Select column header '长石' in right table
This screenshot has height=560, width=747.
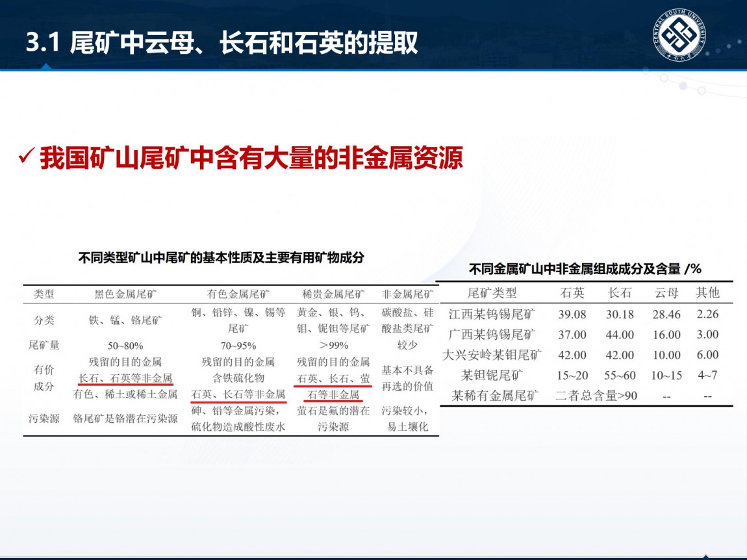pos(620,292)
